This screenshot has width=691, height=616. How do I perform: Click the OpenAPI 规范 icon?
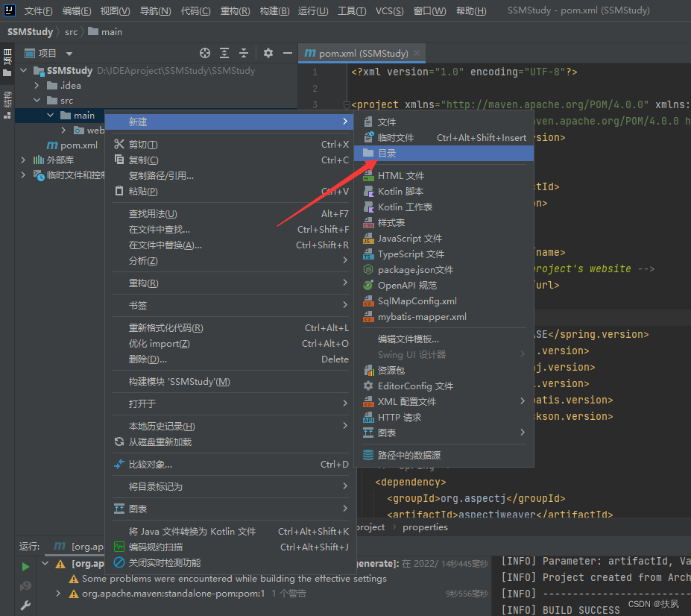pyautogui.click(x=368, y=286)
